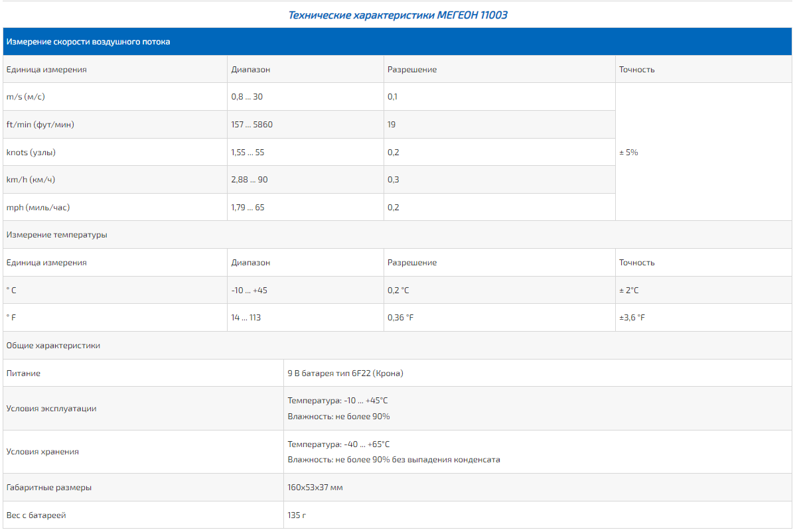Click the resolution '0,2 °C'
Image resolution: width=795 pixels, height=532 pixels.
tap(399, 291)
